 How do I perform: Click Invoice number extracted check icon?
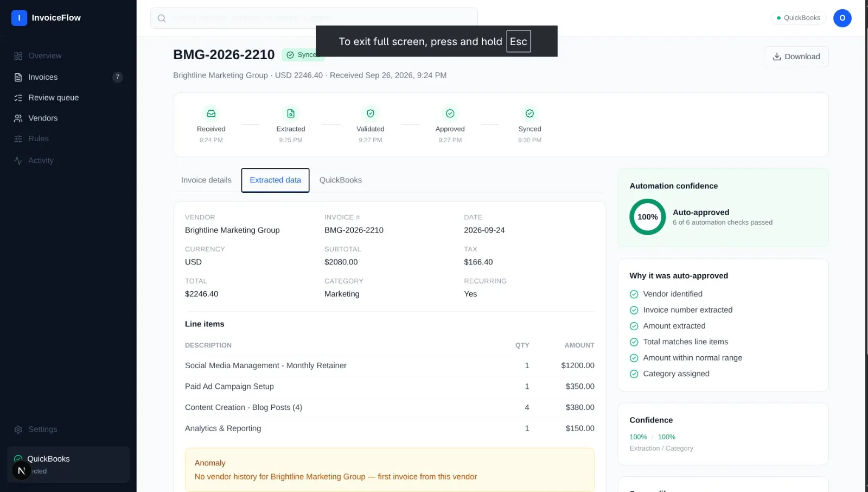[634, 310]
